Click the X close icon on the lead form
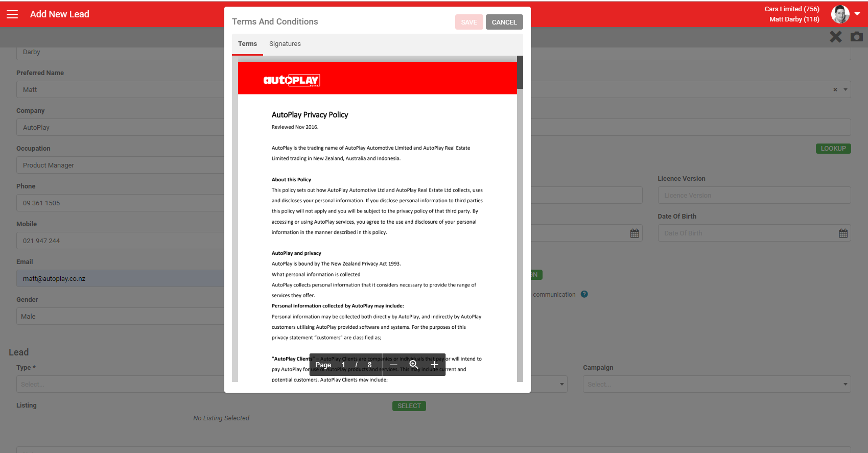Screen dimensions: 868x453 point(836,37)
